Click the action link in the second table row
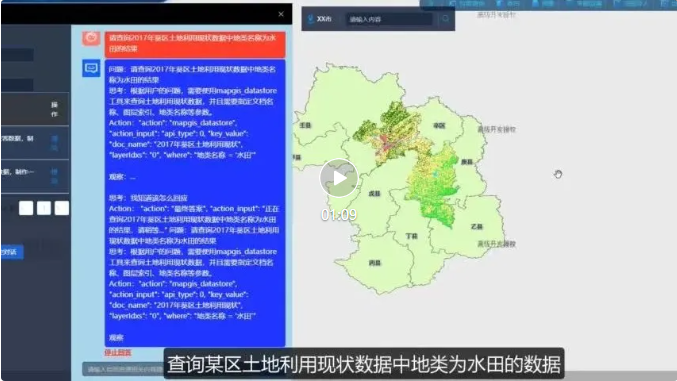Screen dimensions: 677x381 click(54, 176)
